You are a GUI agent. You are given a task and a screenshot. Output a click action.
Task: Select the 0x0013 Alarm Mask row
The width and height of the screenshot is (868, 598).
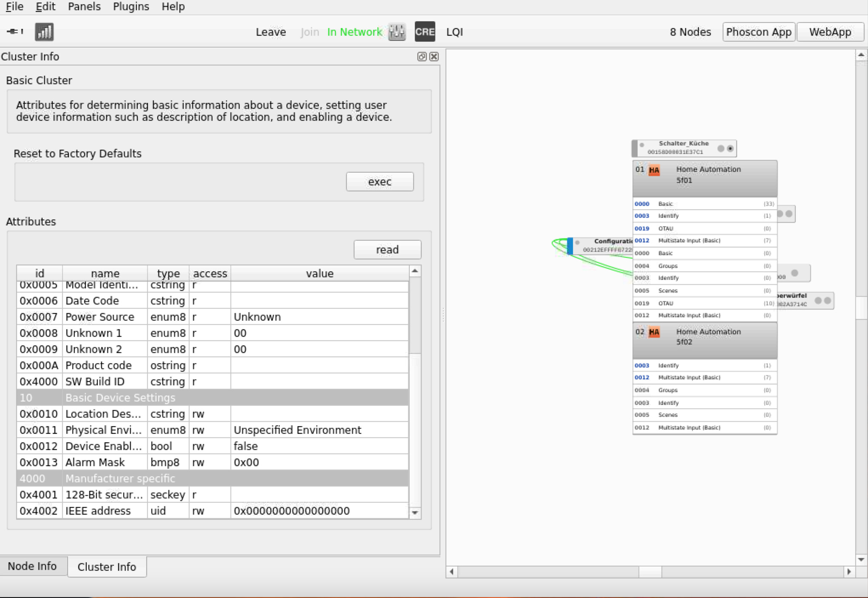pos(213,462)
